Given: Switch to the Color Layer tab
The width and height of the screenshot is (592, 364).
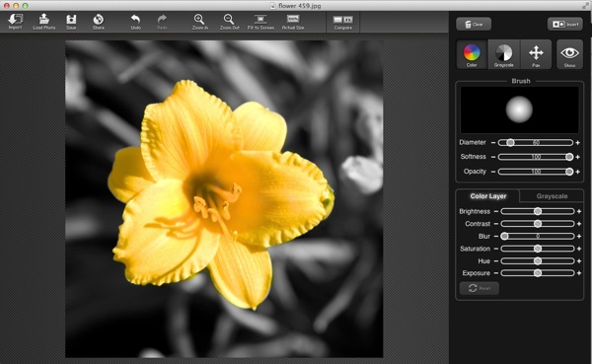Looking at the screenshot, I should point(487,196).
